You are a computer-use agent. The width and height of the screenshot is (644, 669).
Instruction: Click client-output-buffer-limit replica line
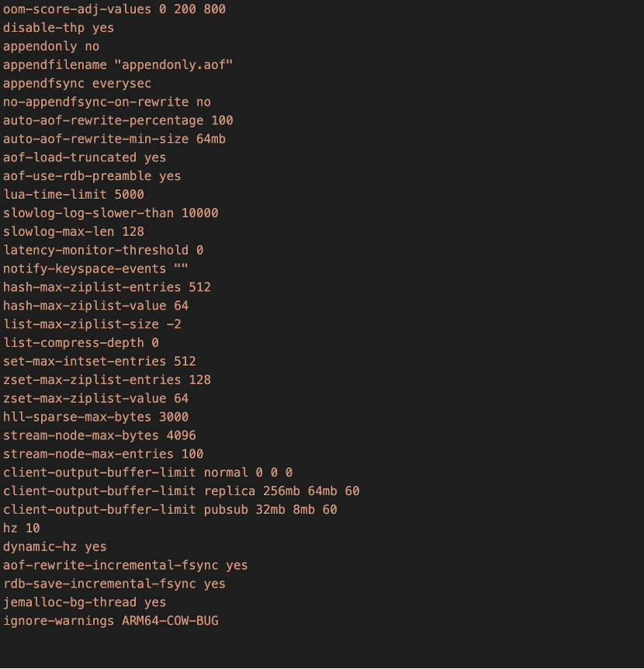(182, 491)
